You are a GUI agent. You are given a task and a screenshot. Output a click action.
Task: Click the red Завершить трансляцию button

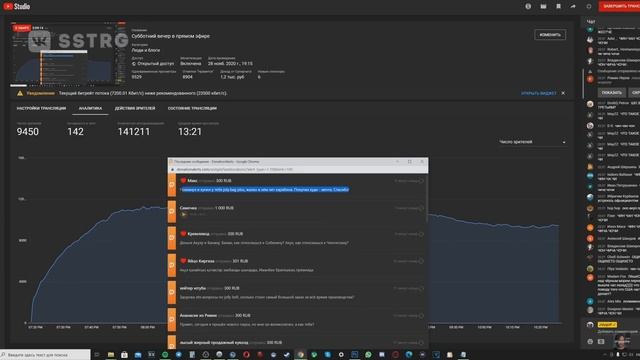coord(620,6)
